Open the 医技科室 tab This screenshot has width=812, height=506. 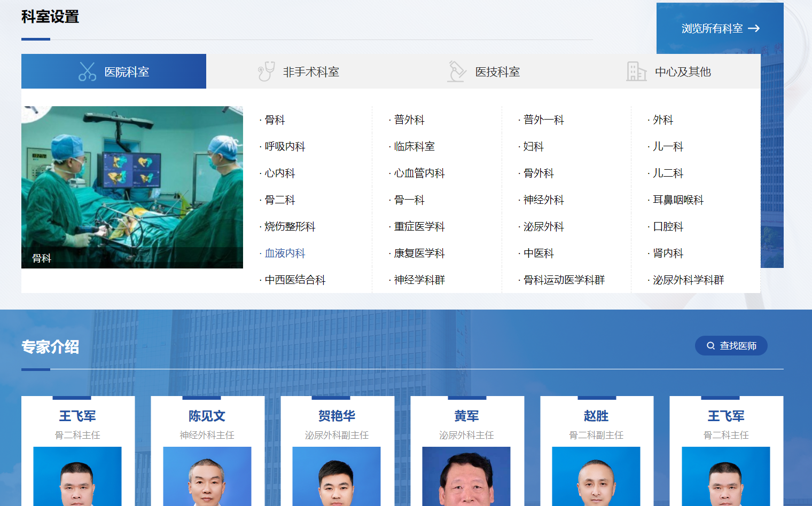(x=483, y=72)
